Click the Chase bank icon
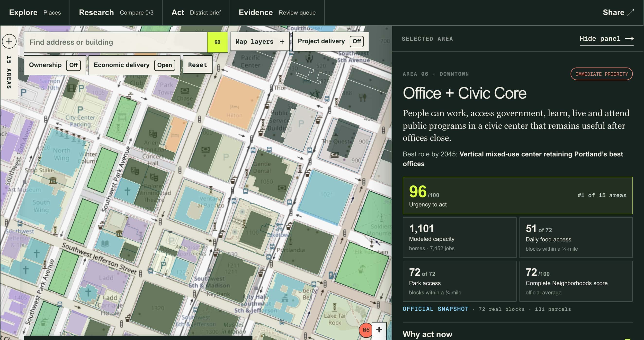 point(185,90)
